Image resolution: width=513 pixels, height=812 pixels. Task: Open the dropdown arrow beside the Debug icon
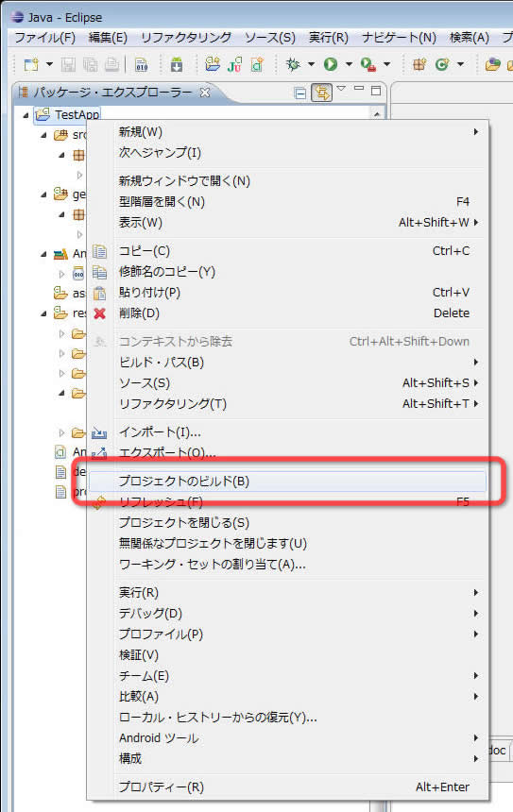(311, 64)
